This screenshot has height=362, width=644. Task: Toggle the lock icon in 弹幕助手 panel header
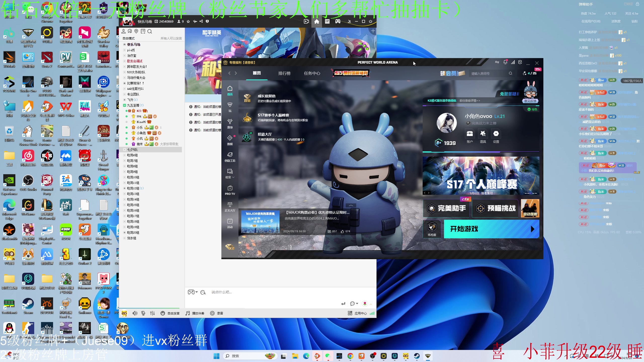637,4
